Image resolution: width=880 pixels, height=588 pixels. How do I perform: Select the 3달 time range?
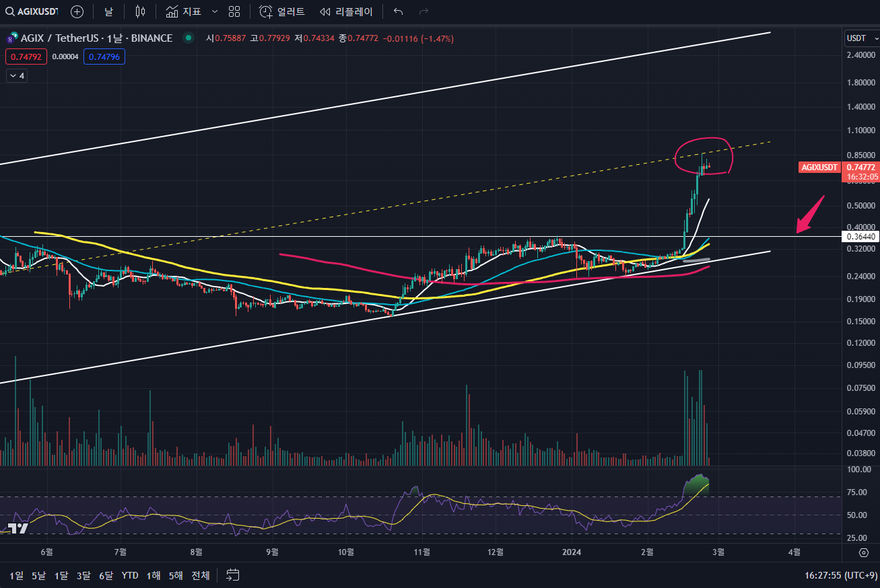(83, 575)
